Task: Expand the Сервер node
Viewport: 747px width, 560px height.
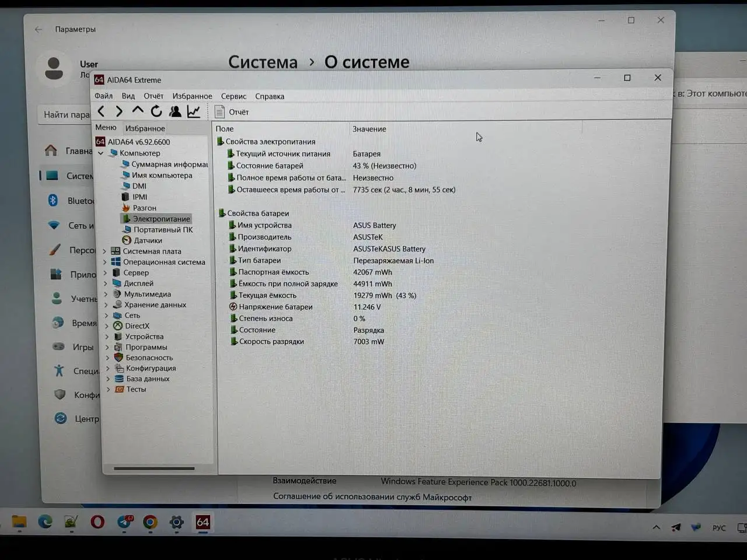Action: coord(106,273)
